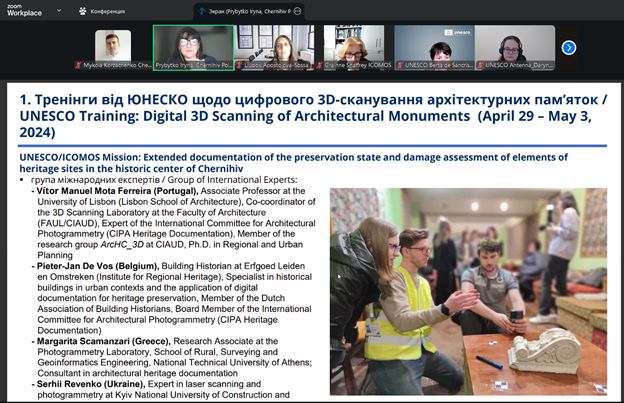
Task: Select Mykola Korzachenko's video thumbnail
Action: [112, 46]
